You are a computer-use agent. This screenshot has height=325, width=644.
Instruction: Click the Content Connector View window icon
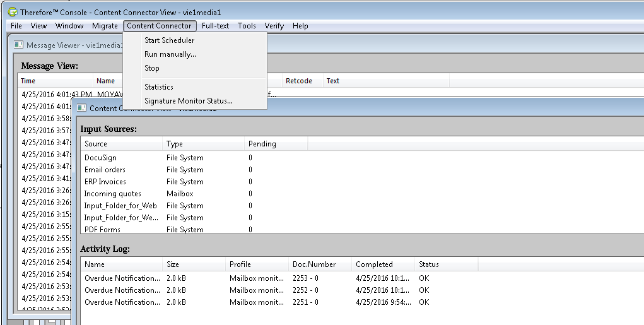click(x=81, y=108)
